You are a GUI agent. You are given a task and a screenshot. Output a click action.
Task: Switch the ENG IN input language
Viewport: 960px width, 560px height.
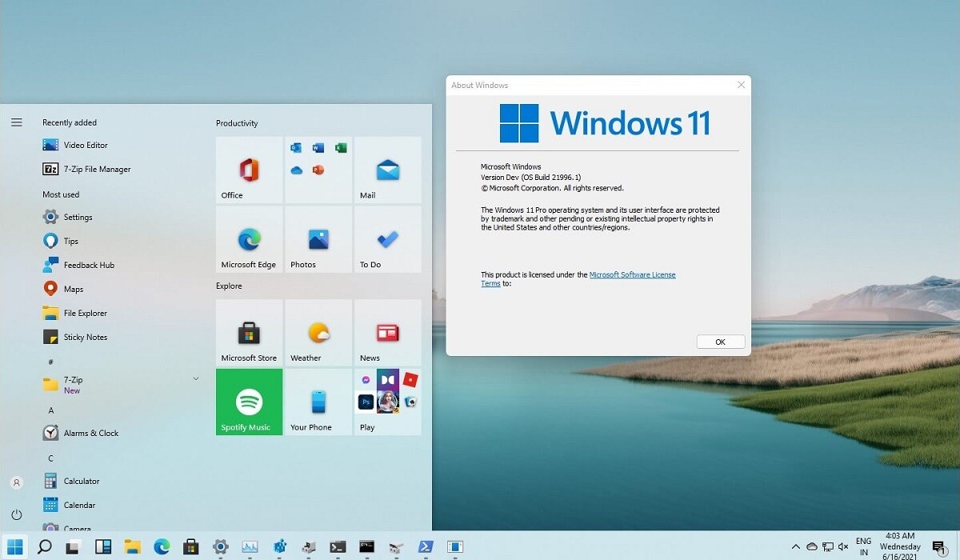tap(863, 546)
